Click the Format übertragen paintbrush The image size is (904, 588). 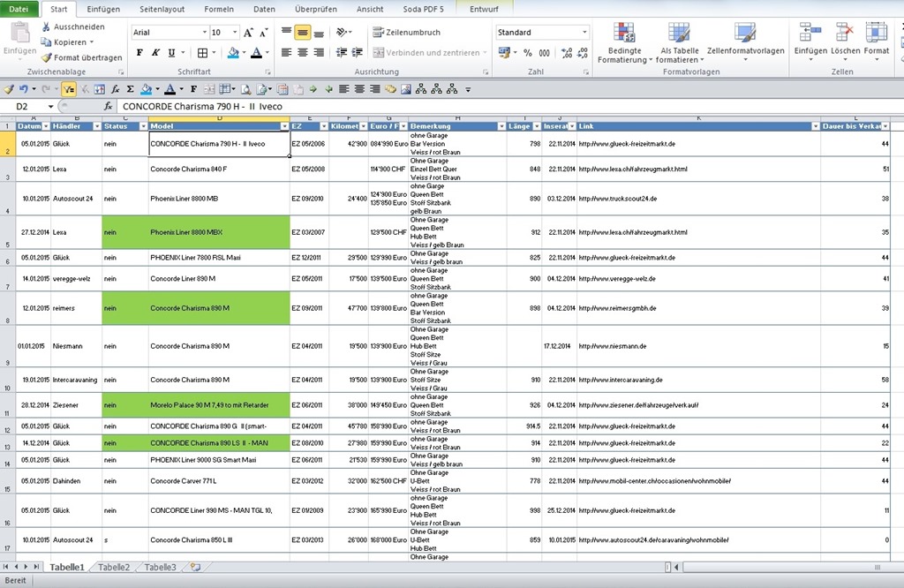pos(81,57)
